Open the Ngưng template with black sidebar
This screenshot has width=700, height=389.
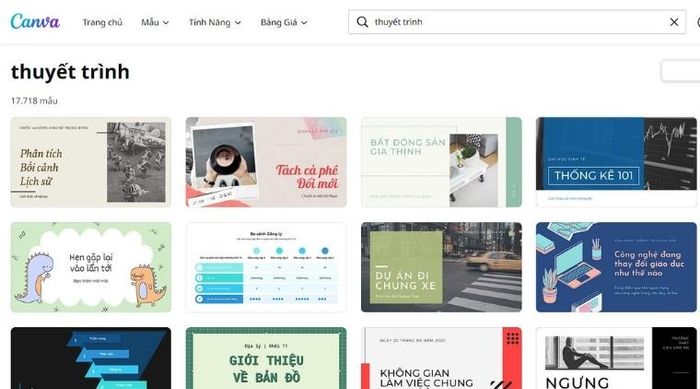pyautogui.click(x=616, y=358)
